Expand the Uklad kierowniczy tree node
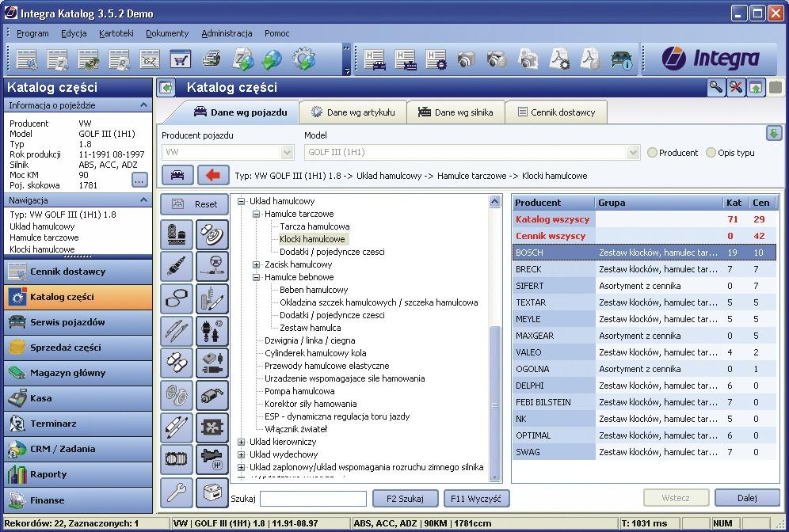The width and height of the screenshot is (789, 532). pos(241,442)
